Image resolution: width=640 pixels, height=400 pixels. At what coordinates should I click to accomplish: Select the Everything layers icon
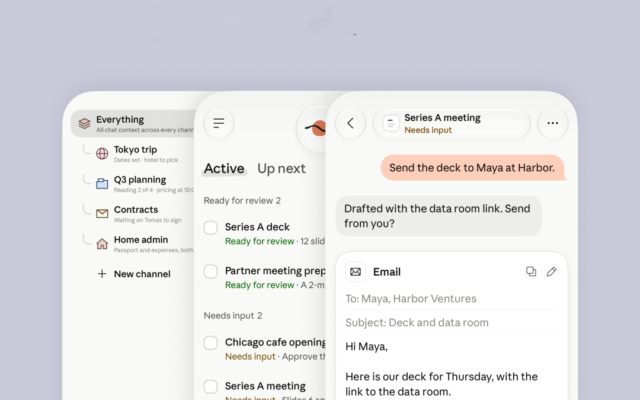pyautogui.click(x=84, y=123)
